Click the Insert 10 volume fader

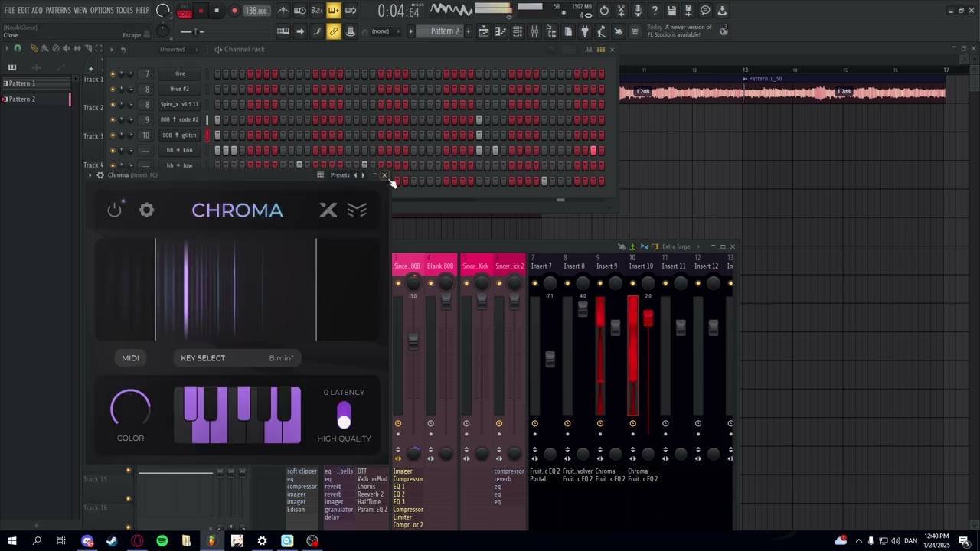tap(648, 318)
